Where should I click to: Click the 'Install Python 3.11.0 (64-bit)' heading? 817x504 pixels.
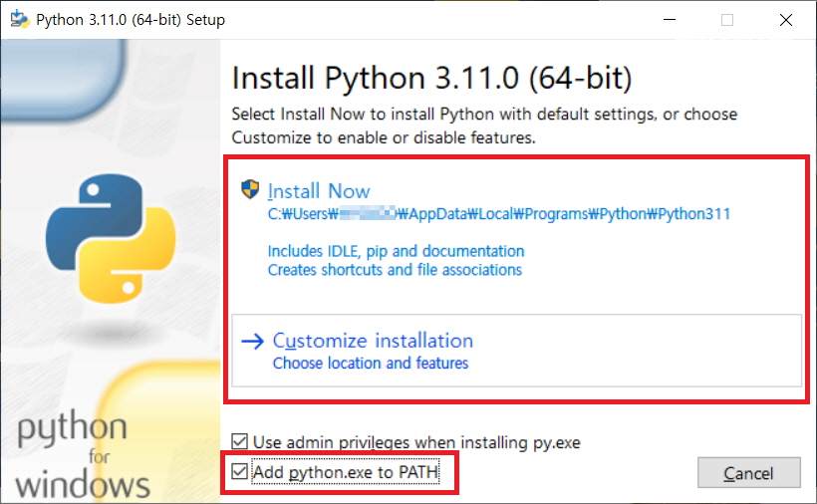tap(431, 79)
